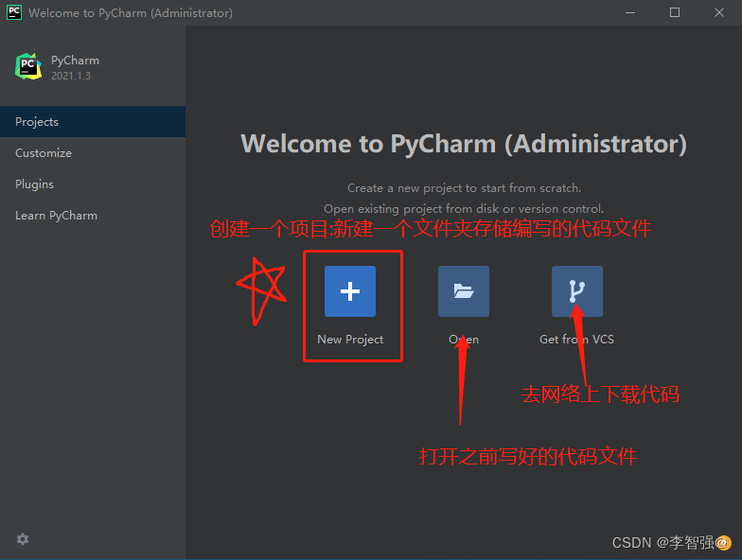The image size is (742, 560).
Task: Click the Get from VCS branch icon
Action: pos(577,291)
